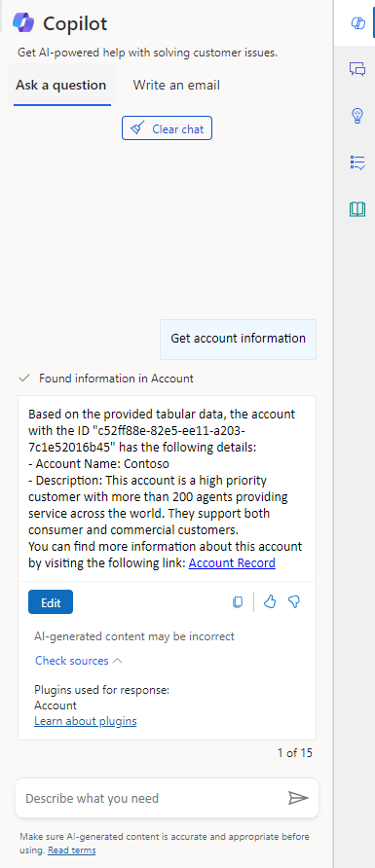Screen dimensions: 375x868
Task: Click the Copilot logo icon in header
Action: [x=23, y=22]
